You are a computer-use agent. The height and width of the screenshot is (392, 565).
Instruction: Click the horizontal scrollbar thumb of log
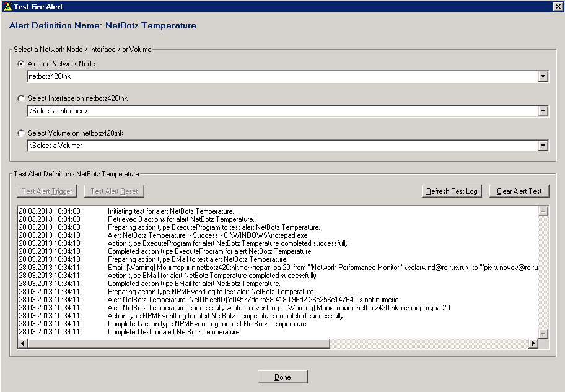pyautogui.click(x=178, y=343)
